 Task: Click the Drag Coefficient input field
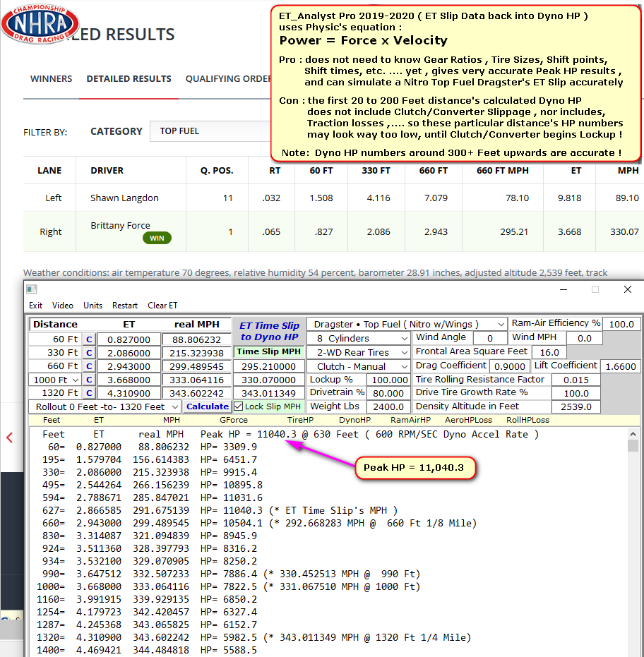click(509, 367)
